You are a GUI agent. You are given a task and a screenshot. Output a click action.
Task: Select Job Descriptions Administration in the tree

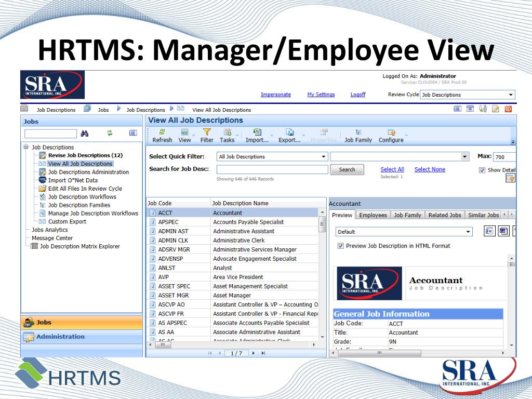pyautogui.click(x=88, y=172)
